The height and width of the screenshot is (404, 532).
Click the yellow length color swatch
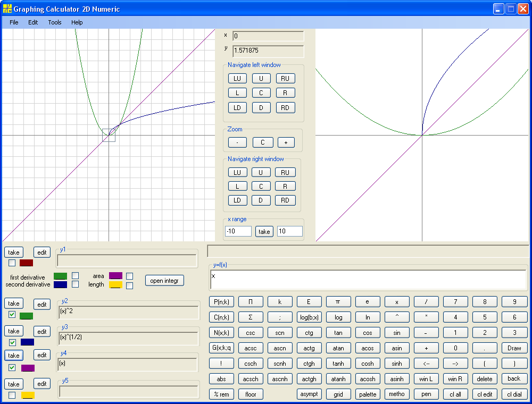pos(115,285)
